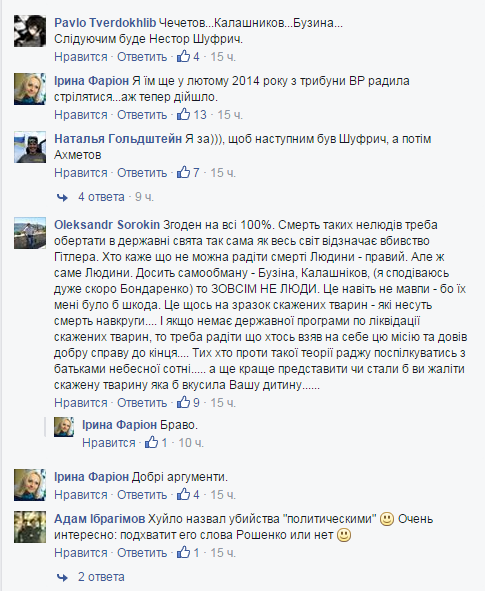The width and height of the screenshot is (485, 591).
Task: Open Наталья Гольдштейн's avatar thumbnail
Action: tap(30, 147)
